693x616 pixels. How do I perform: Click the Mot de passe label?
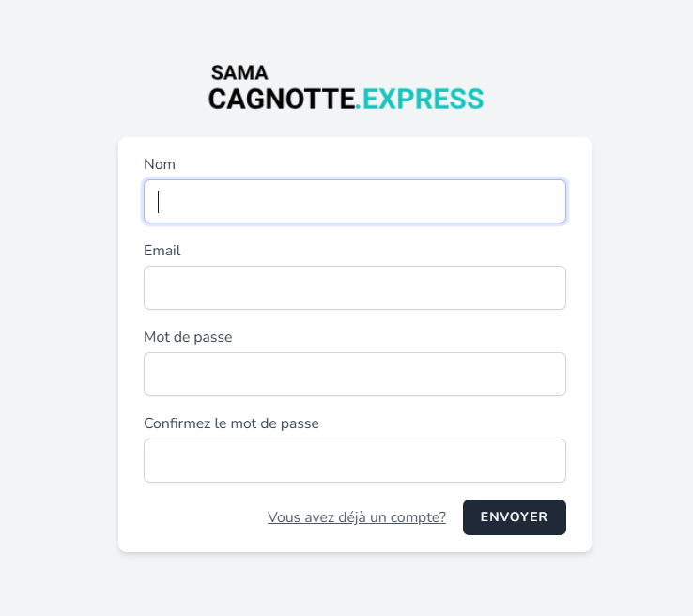(x=188, y=337)
